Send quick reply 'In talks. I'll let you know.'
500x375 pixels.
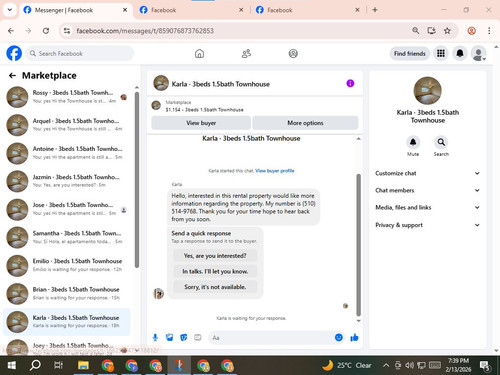click(x=215, y=271)
